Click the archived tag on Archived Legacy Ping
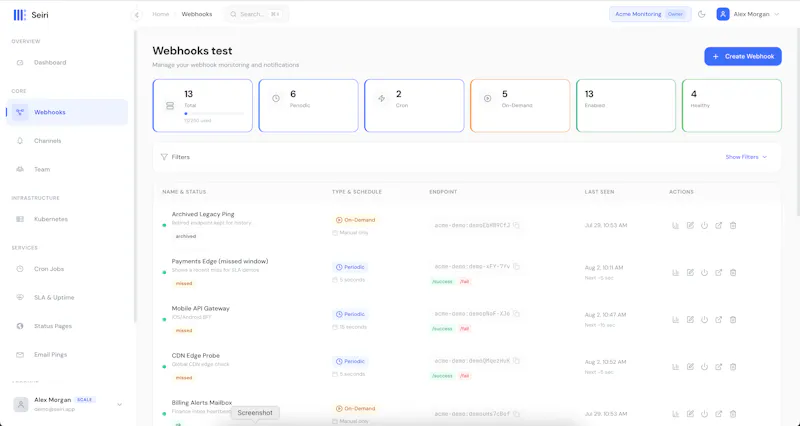This screenshot has width=800, height=426. coord(186,237)
